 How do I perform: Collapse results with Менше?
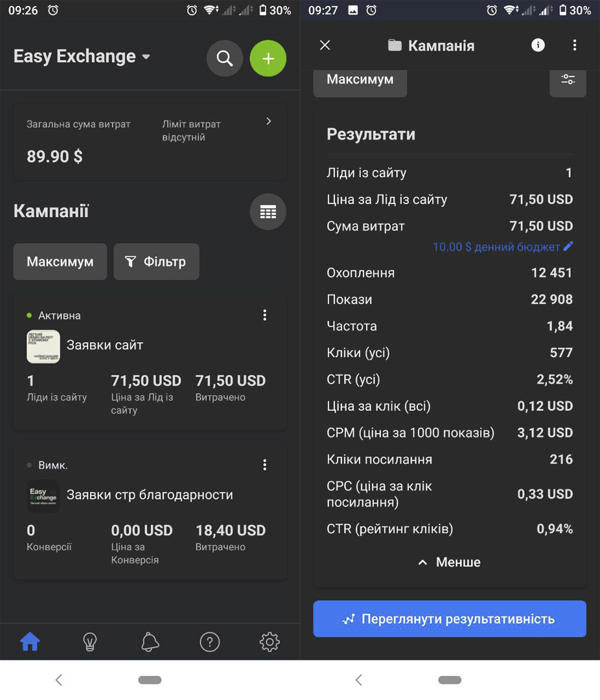coord(450,562)
